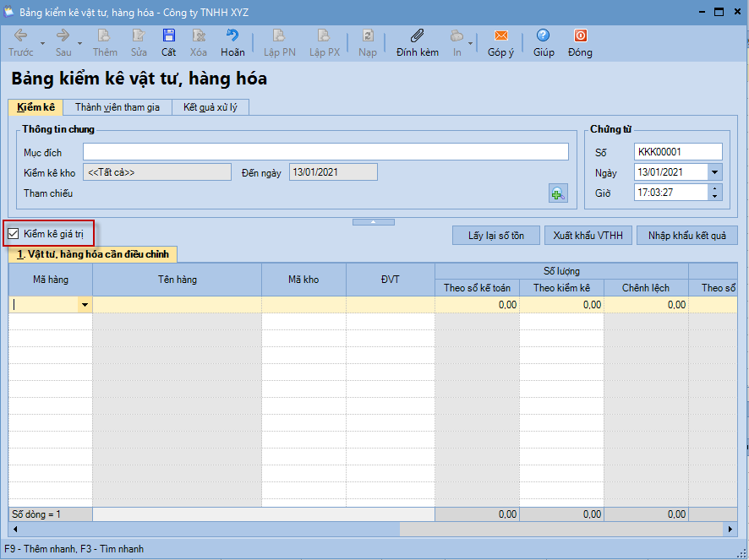749x560 pixels.
Task: Select Vật tư, hàng hóa cần điều chỉnh tab
Action: pos(93,254)
